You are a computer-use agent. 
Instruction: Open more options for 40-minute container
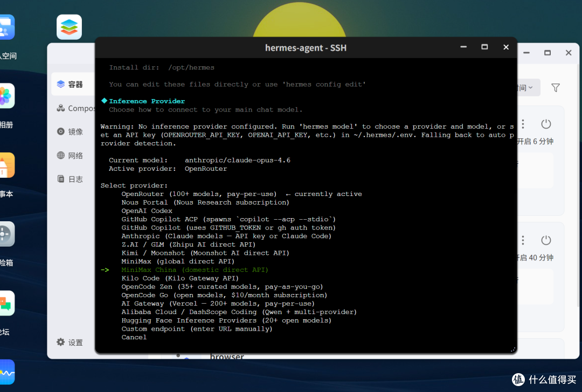(523, 240)
